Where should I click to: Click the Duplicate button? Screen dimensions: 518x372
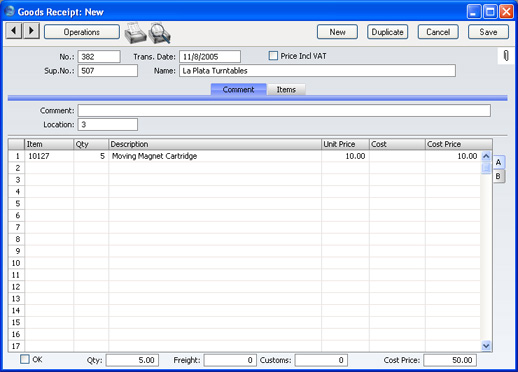387,32
